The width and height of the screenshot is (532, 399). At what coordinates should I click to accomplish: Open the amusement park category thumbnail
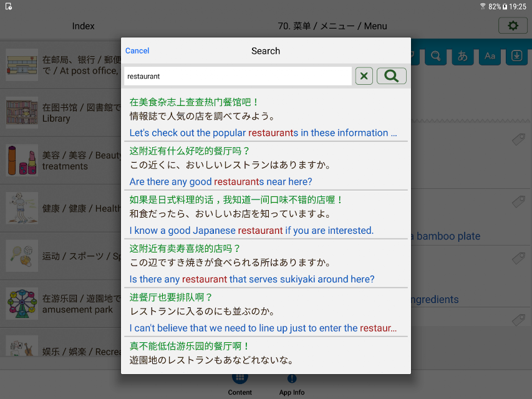coord(22,304)
